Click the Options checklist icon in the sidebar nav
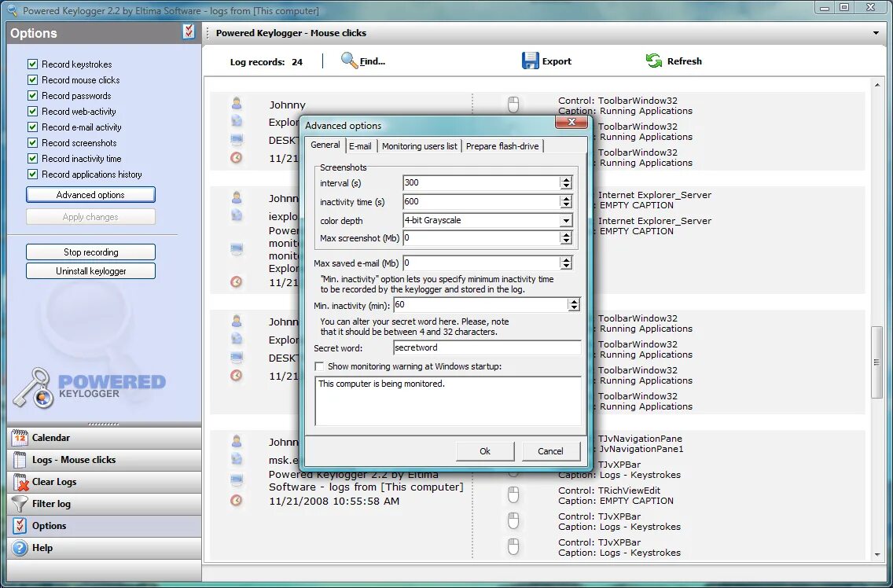The width and height of the screenshot is (893, 588). pos(20,525)
